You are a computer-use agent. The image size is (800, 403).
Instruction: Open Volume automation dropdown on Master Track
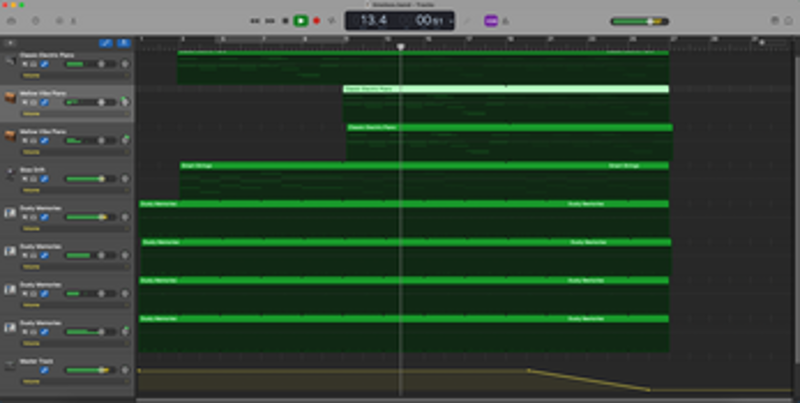click(75, 382)
